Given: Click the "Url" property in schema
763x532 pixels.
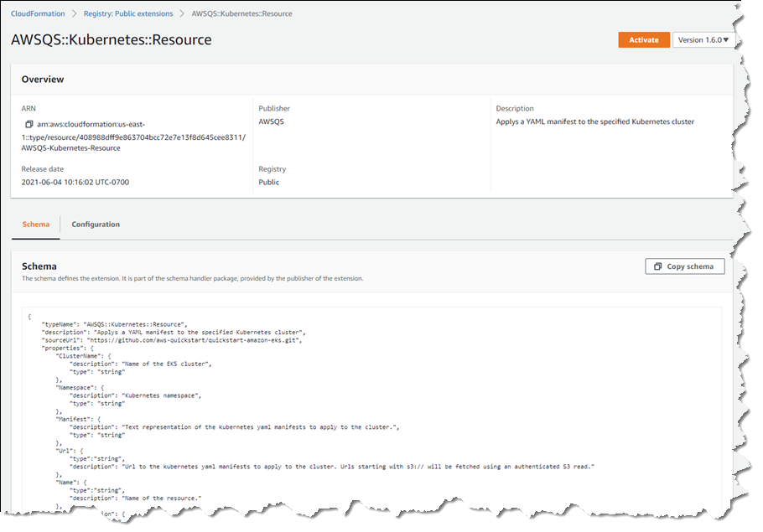Looking at the screenshot, I should (x=70, y=451).
